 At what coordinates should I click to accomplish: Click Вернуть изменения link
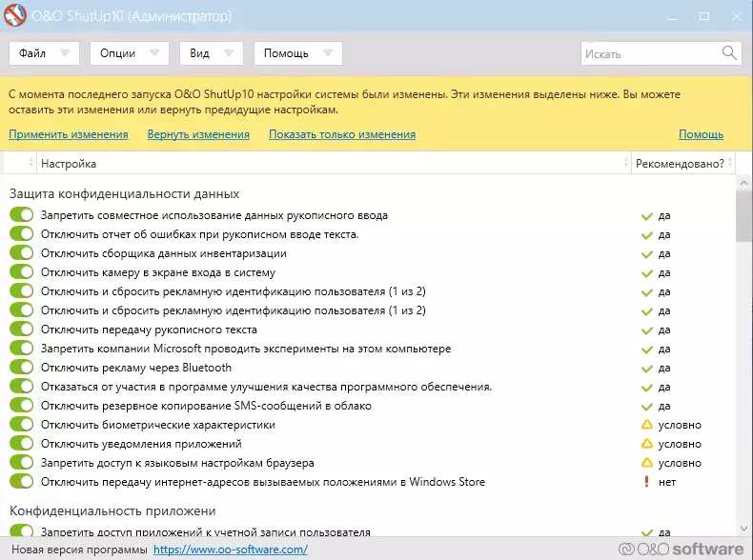(198, 134)
